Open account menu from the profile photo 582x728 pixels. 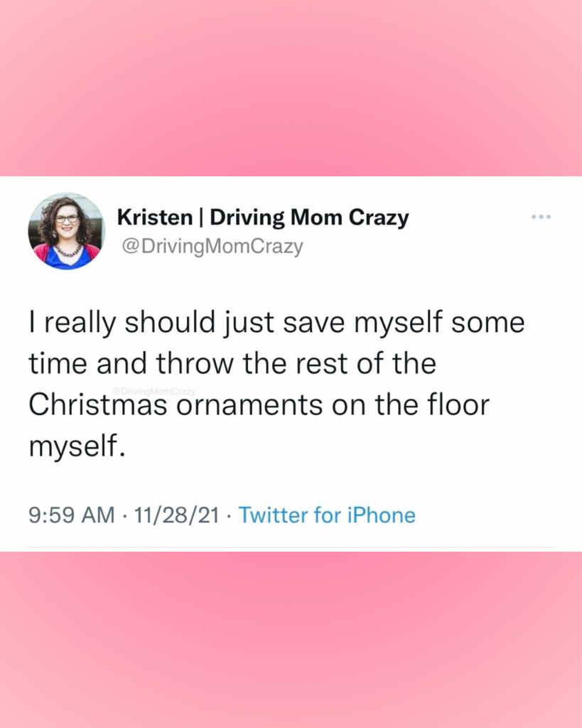point(66,231)
